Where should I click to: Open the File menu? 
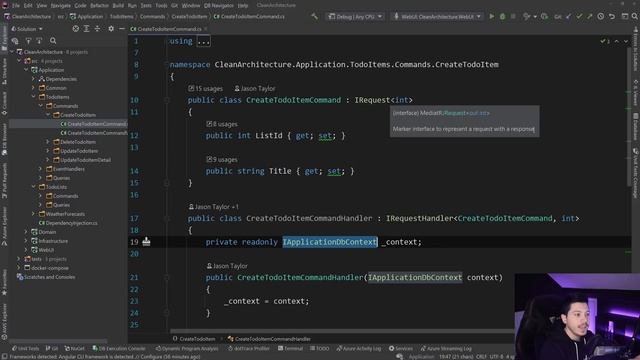pyautogui.click(x=16, y=6)
